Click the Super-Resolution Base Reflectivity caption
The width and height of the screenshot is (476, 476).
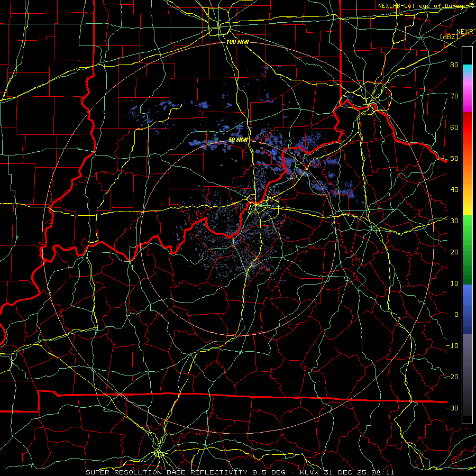(x=240, y=472)
